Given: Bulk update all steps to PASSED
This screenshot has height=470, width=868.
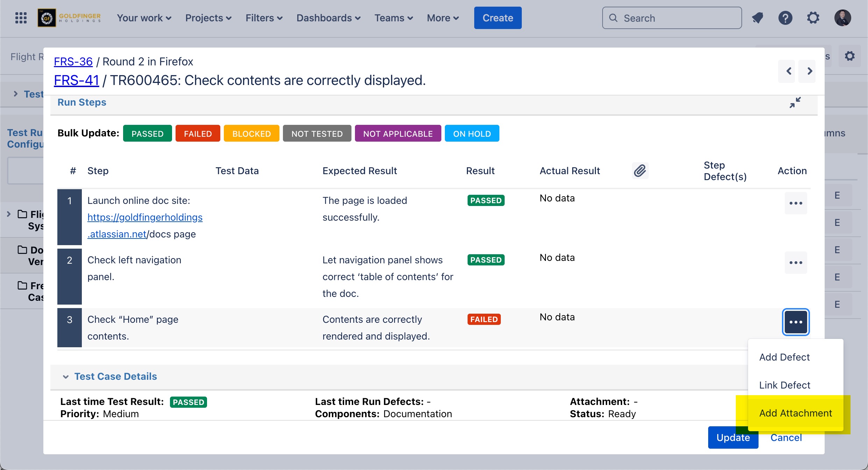Looking at the screenshot, I should [x=147, y=134].
